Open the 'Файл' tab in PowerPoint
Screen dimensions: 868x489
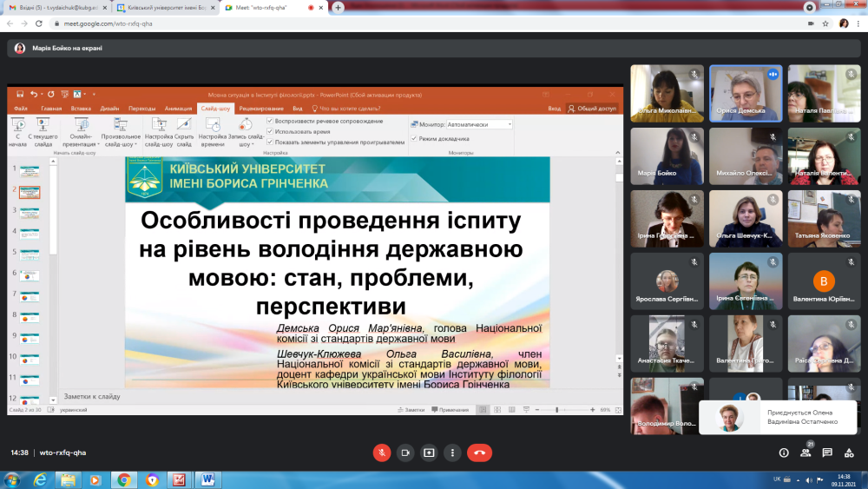click(21, 109)
